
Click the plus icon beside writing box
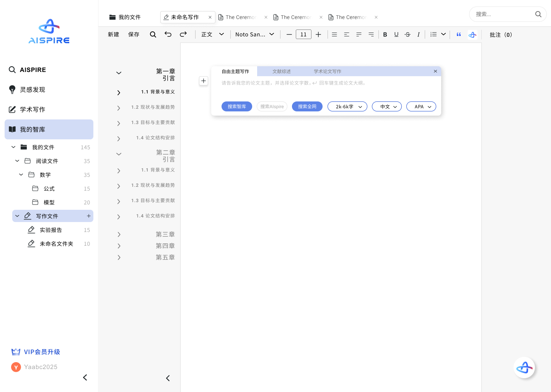204,81
